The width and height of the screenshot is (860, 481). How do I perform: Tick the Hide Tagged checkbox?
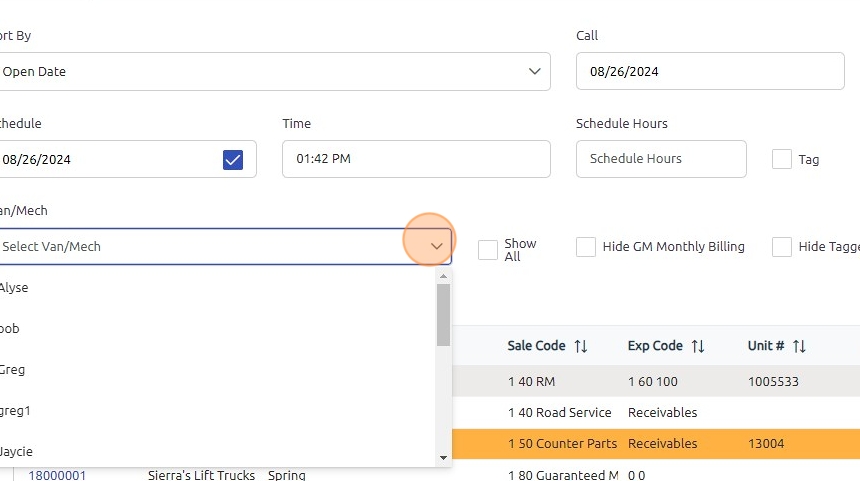[782, 247]
